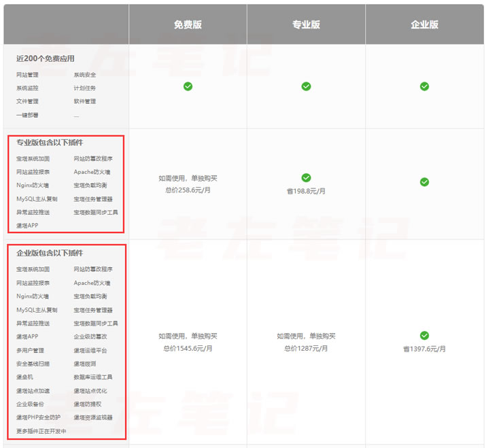Click 数据库运维工具 in the enterprise list
Viewport: 486px width, 448px height.
pos(93,377)
